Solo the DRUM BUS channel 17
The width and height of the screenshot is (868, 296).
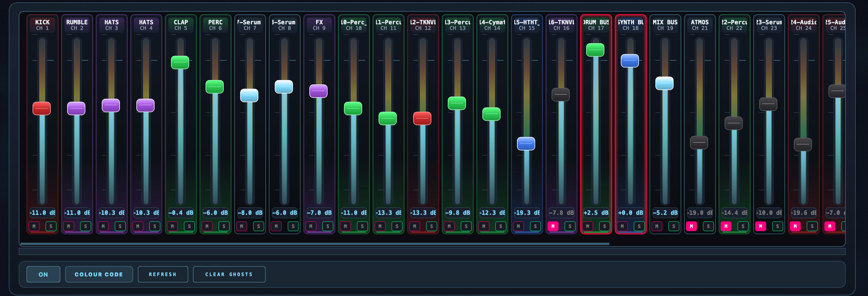point(605,226)
